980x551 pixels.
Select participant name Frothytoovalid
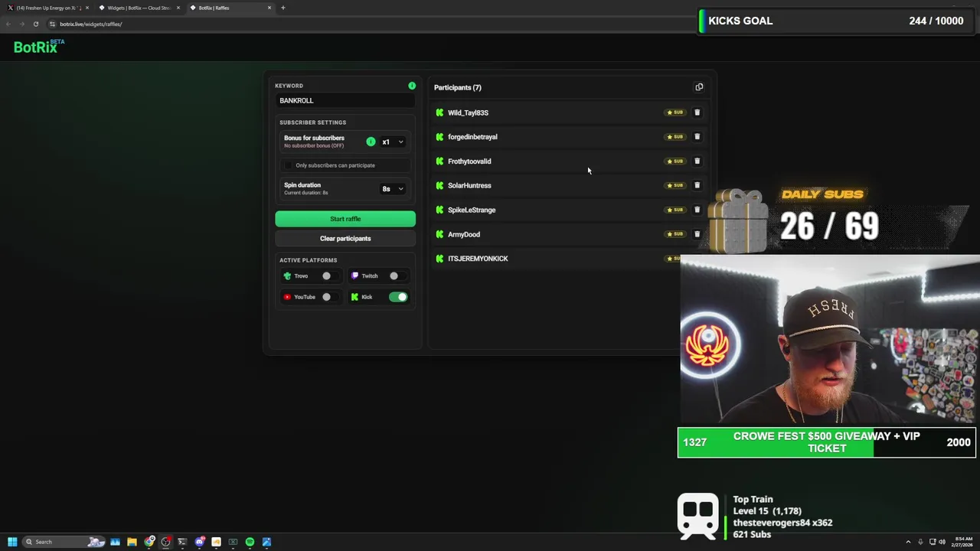[x=469, y=161]
